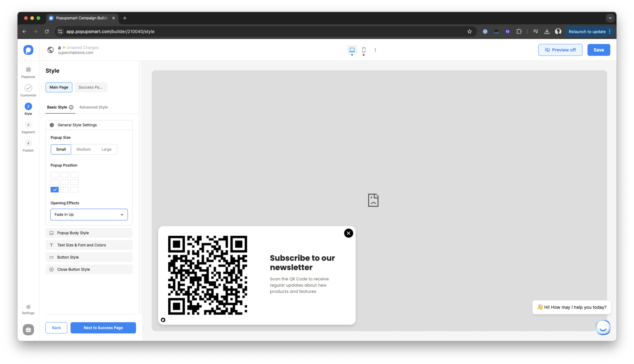Image resolution: width=634 pixels, height=364 pixels.
Task: Close the newsletter popup with X
Action: click(x=348, y=233)
